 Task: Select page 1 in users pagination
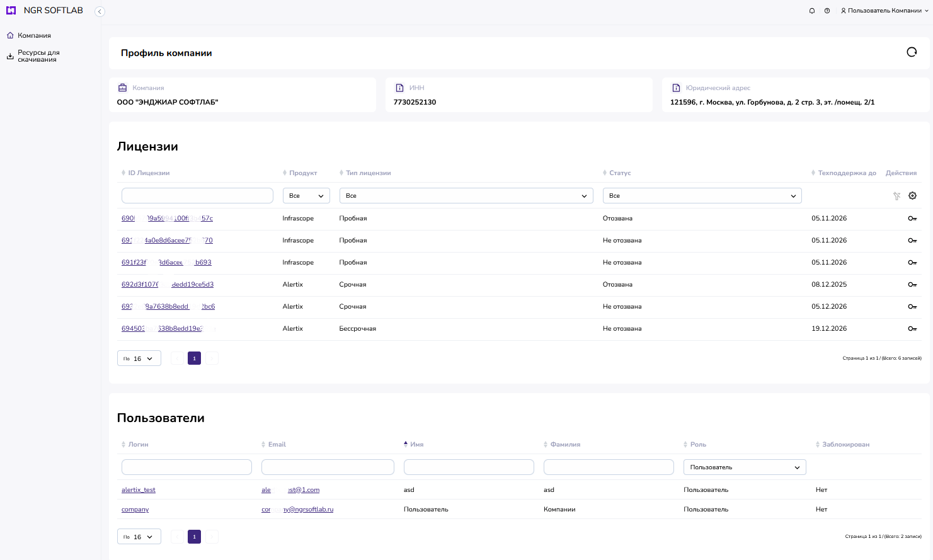194,537
